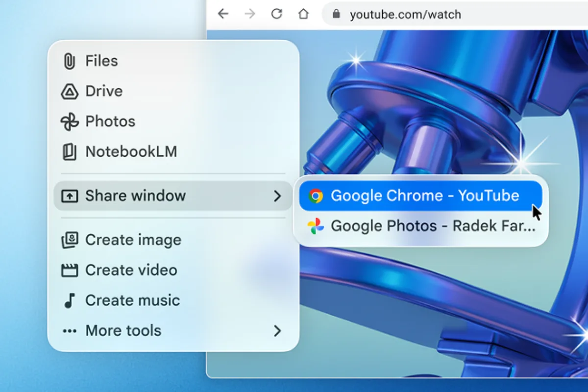Viewport: 588px width, 392px height.
Task: Click the Create music note icon
Action: tap(69, 300)
